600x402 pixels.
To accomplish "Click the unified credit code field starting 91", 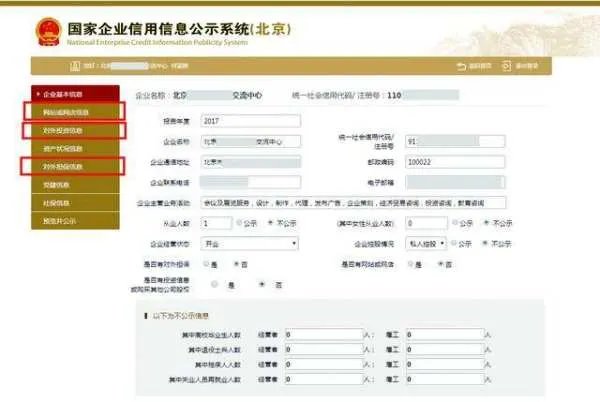I will (x=455, y=142).
